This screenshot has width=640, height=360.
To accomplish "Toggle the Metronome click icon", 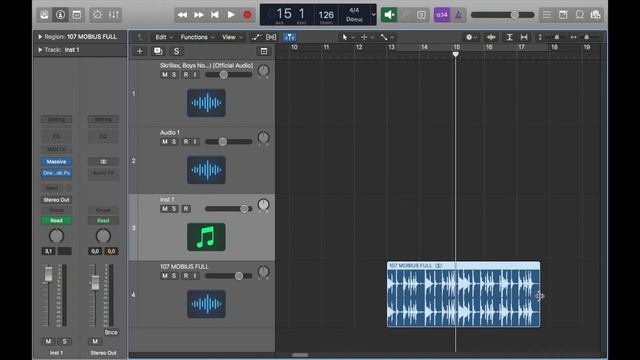I will [x=458, y=15].
